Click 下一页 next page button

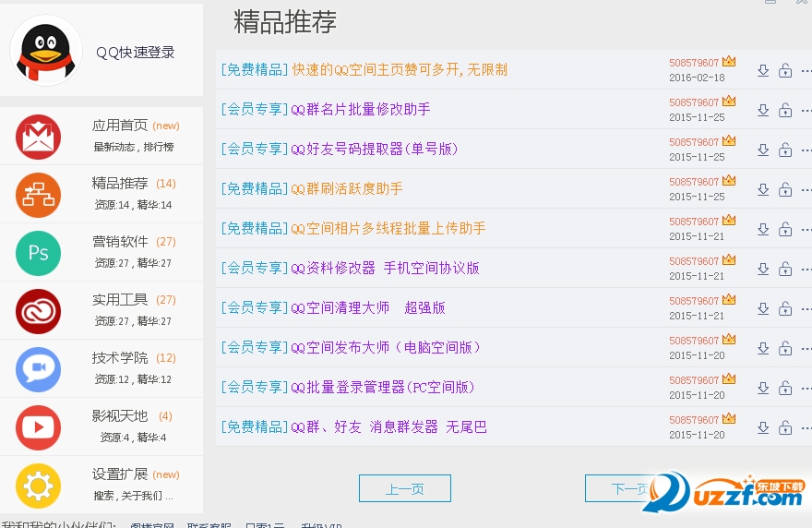[x=631, y=488]
